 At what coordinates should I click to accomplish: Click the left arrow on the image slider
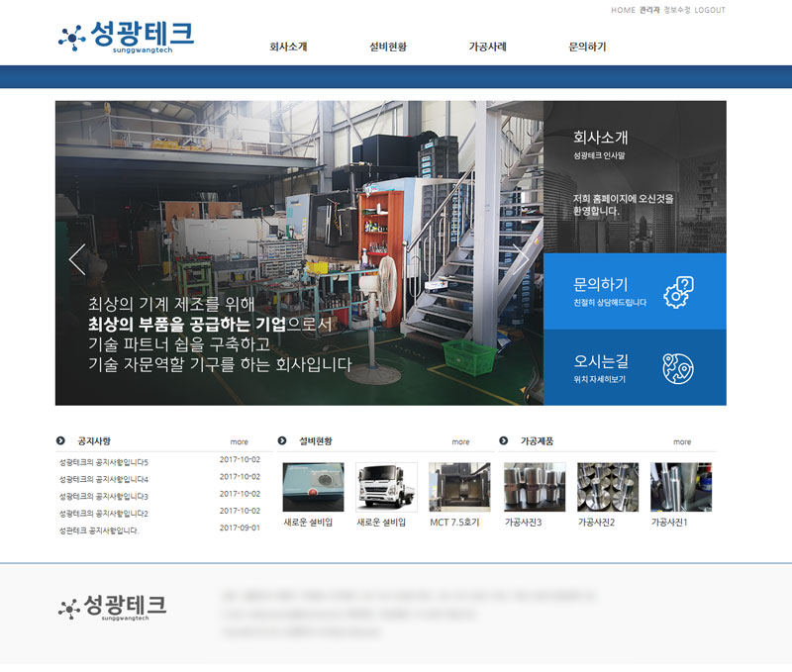click(77, 258)
